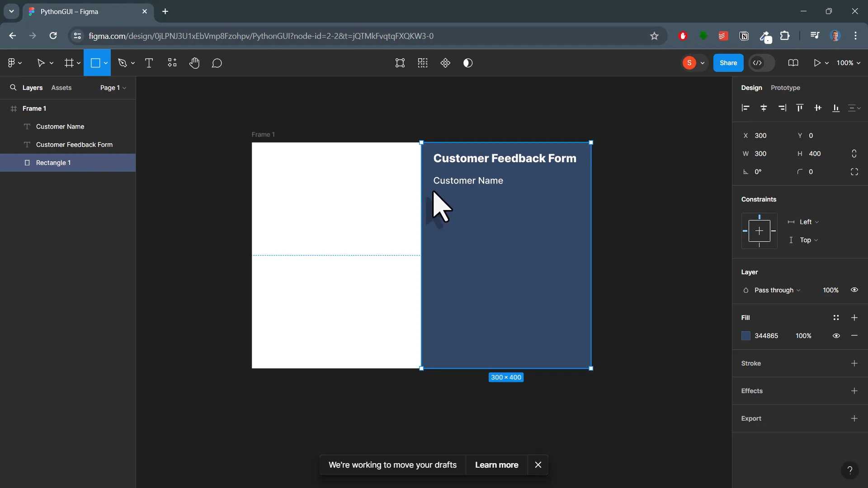The image size is (868, 488).
Task: Switch to the Assets tab
Action: point(61,87)
